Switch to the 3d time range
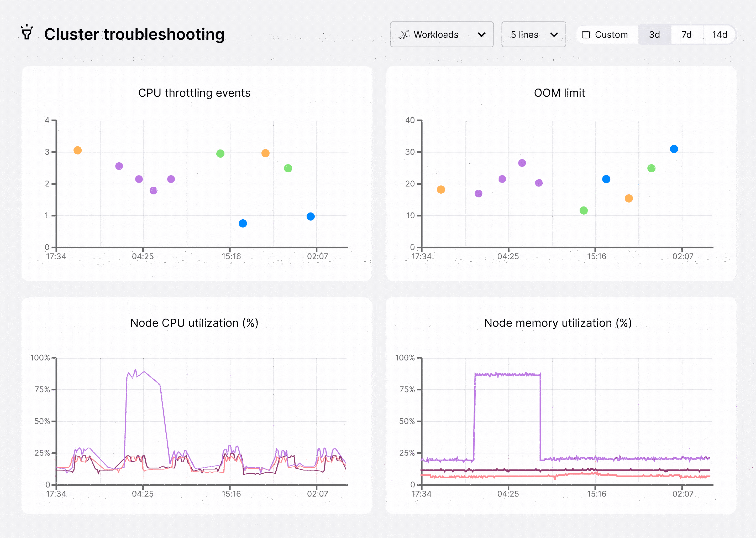 pos(654,34)
